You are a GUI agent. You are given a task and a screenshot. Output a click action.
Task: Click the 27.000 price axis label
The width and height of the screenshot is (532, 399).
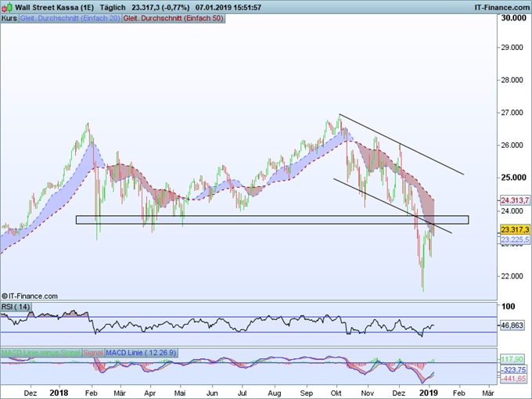[512, 113]
